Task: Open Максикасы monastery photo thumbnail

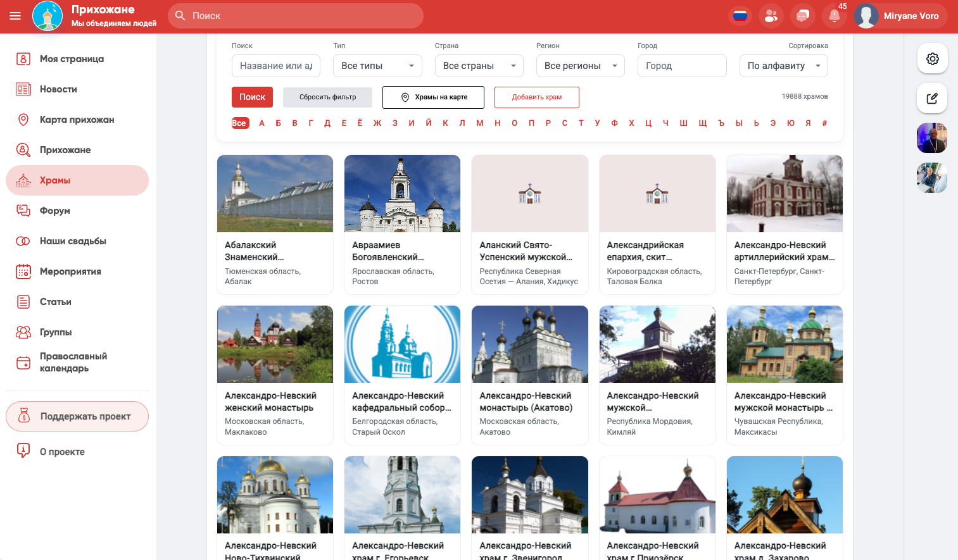Action: [785, 344]
